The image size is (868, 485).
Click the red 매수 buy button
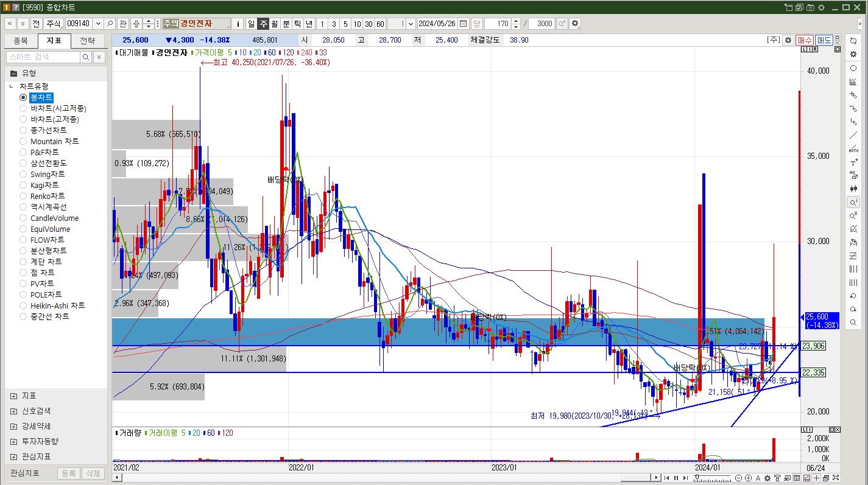[804, 40]
